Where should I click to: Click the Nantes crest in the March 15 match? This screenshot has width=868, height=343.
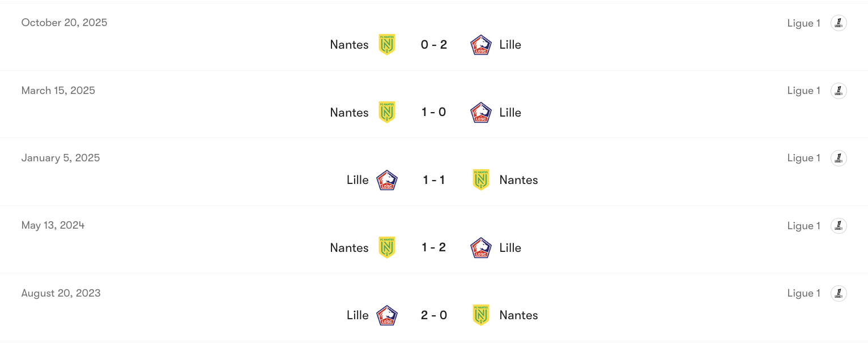point(387,112)
